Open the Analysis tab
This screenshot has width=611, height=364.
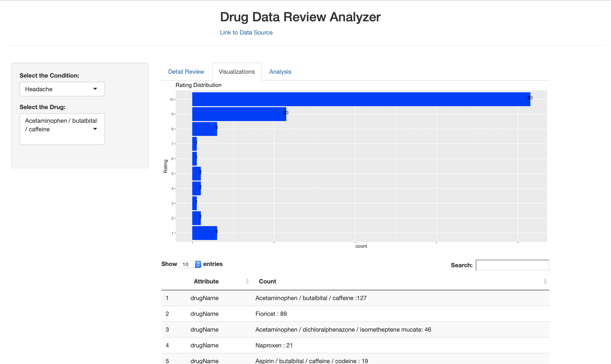(280, 71)
